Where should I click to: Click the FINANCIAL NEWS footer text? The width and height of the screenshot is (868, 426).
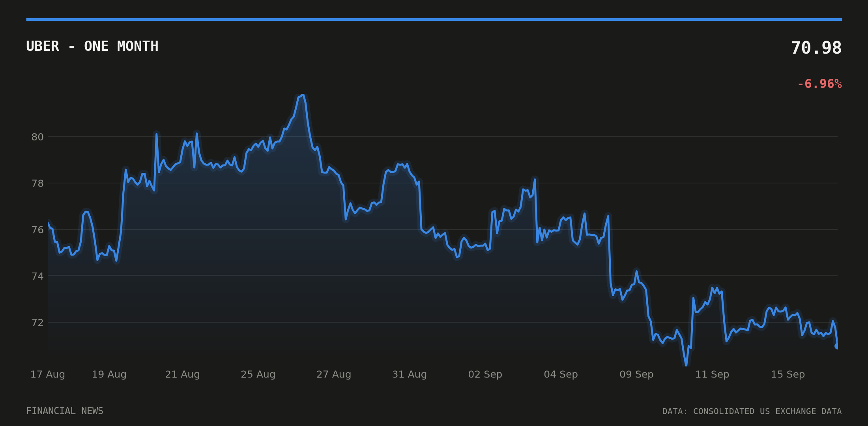click(x=65, y=411)
